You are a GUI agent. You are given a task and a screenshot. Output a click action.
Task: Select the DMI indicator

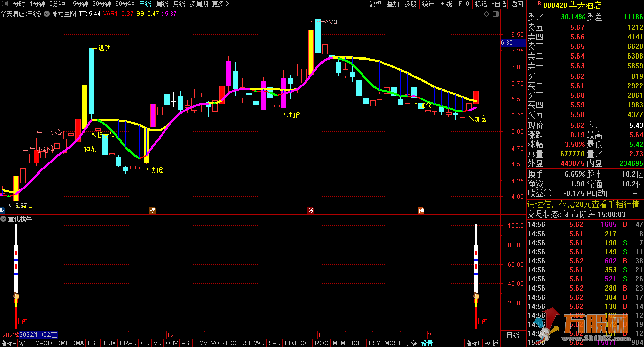[61, 343]
